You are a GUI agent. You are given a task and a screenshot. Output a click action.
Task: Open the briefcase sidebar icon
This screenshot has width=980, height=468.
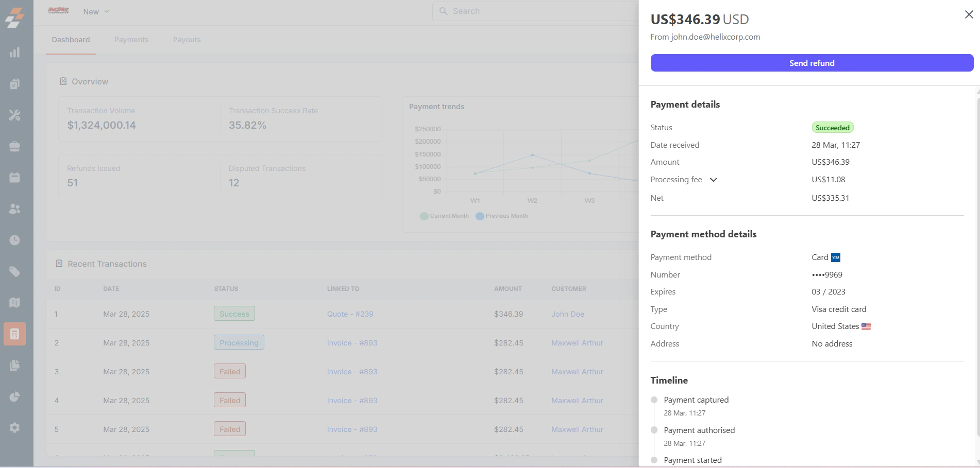tap(14, 147)
